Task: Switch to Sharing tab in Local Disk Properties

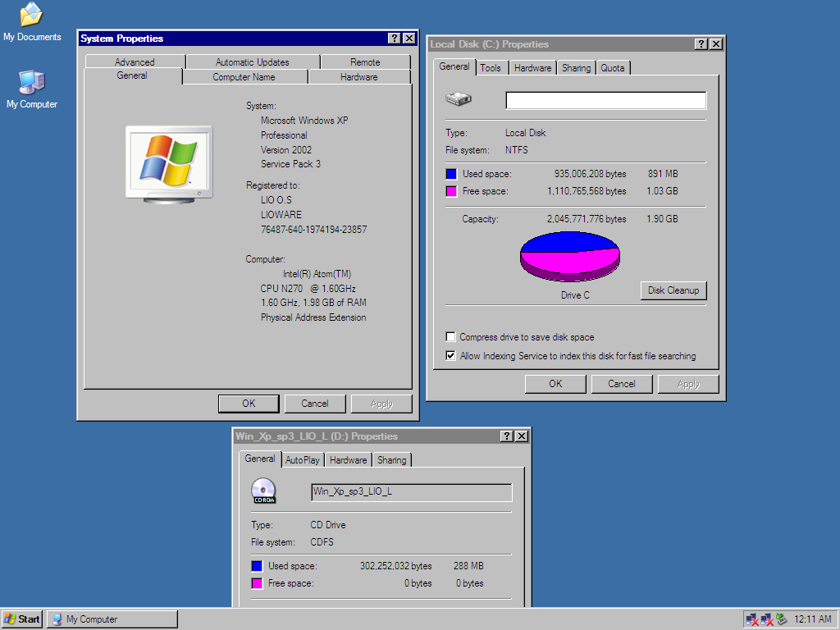Action: 577,68
